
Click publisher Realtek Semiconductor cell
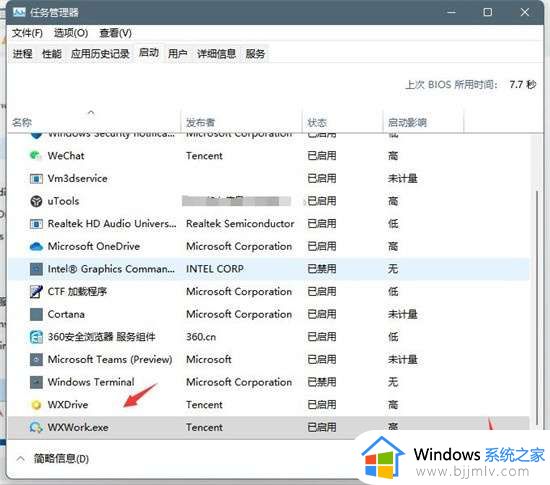pos(240,224)
